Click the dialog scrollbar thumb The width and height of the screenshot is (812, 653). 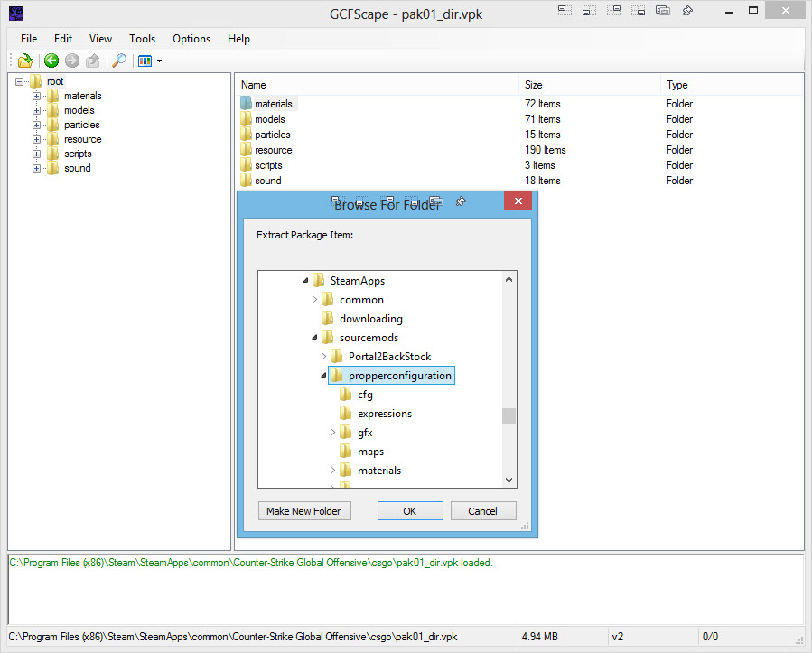tap(509, 415)
